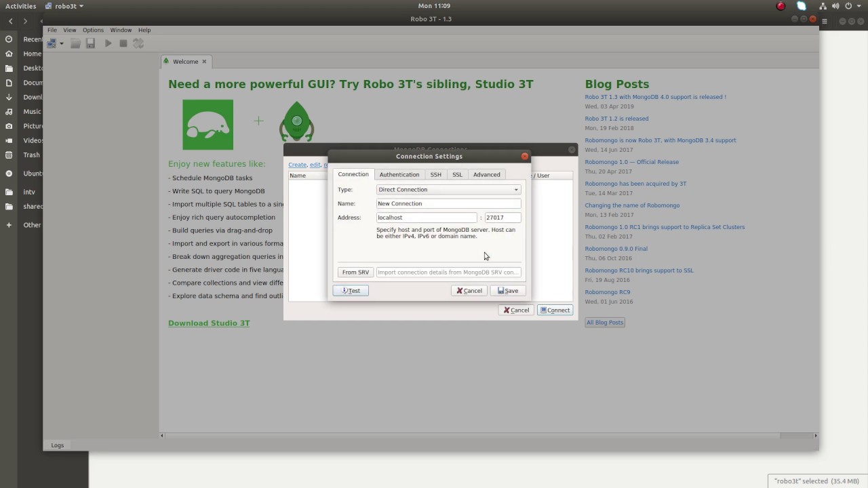Click the Home icon in Files sidebar
The width and height of the screenshot is (868, 488).
9,54
